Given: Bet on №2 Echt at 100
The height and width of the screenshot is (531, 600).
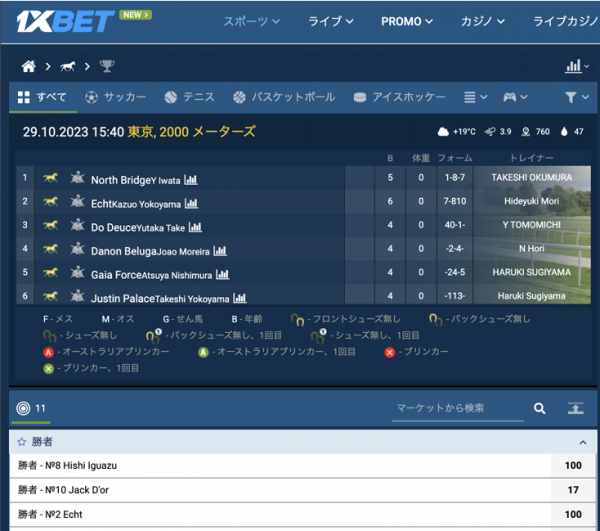Looking at the screenshot, I should tap(573, 515).
